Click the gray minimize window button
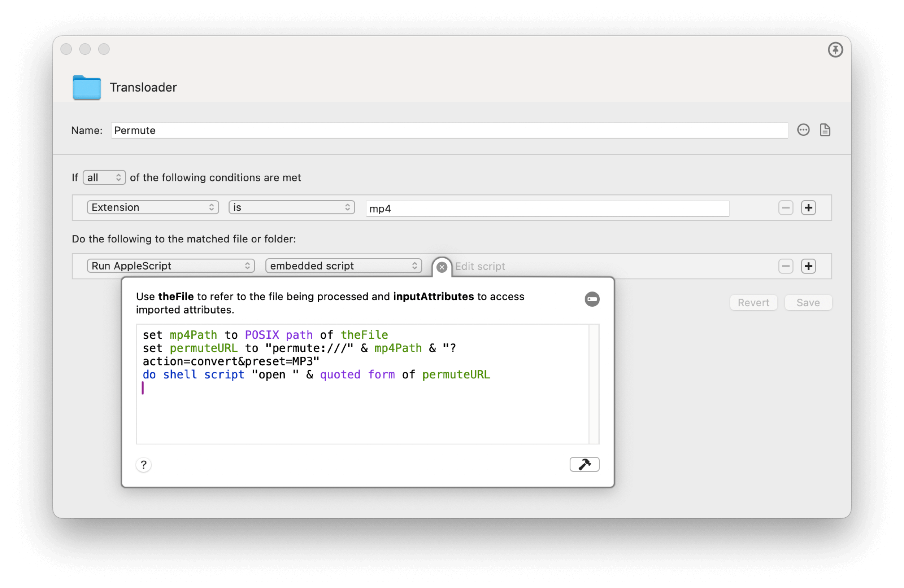 coord(85,49)
